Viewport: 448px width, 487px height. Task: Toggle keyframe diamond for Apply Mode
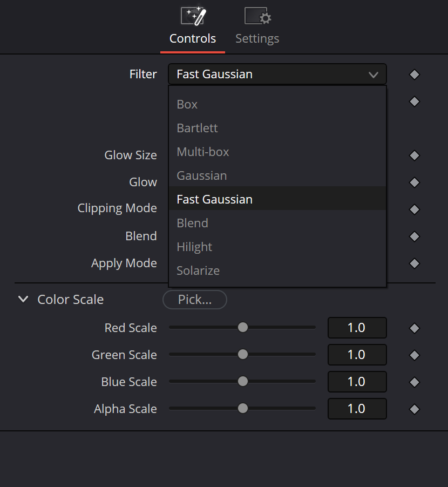pyautogui.click(x=415, y=263)
